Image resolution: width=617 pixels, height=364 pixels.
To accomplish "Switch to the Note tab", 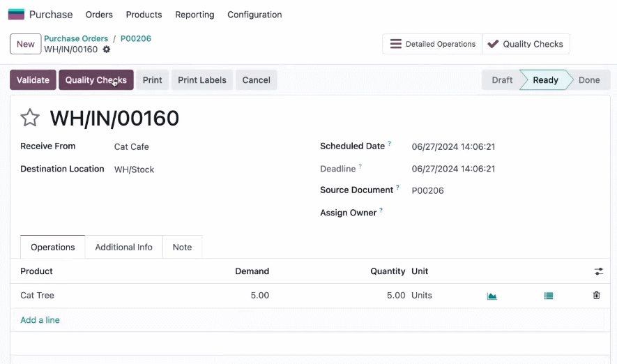I will click(x=182, y=247).
